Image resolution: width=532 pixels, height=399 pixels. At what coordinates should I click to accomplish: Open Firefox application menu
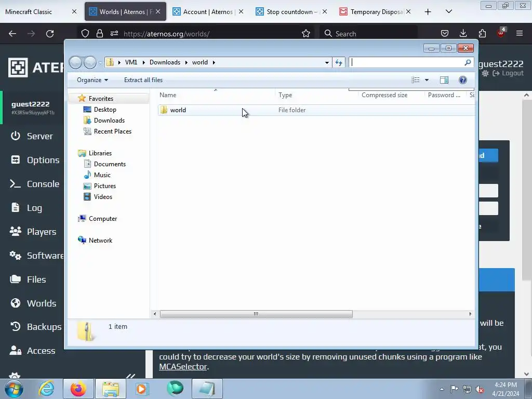pos(519,33)
